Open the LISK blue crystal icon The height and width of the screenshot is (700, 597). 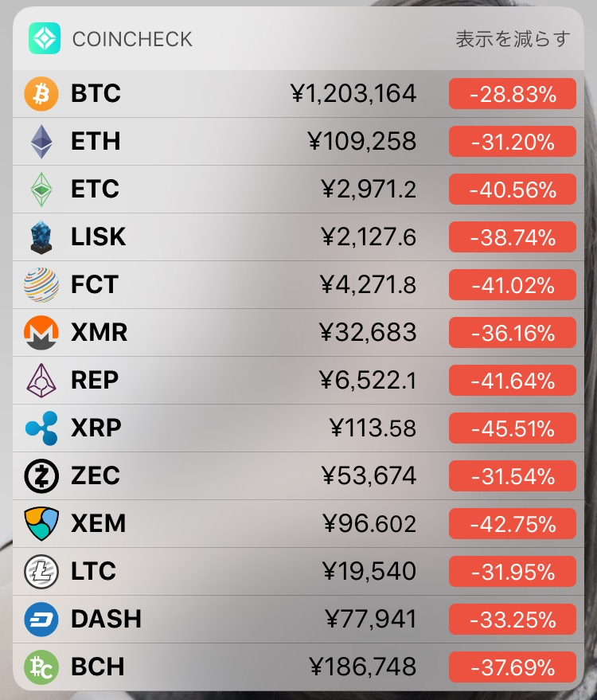point(41,237)
